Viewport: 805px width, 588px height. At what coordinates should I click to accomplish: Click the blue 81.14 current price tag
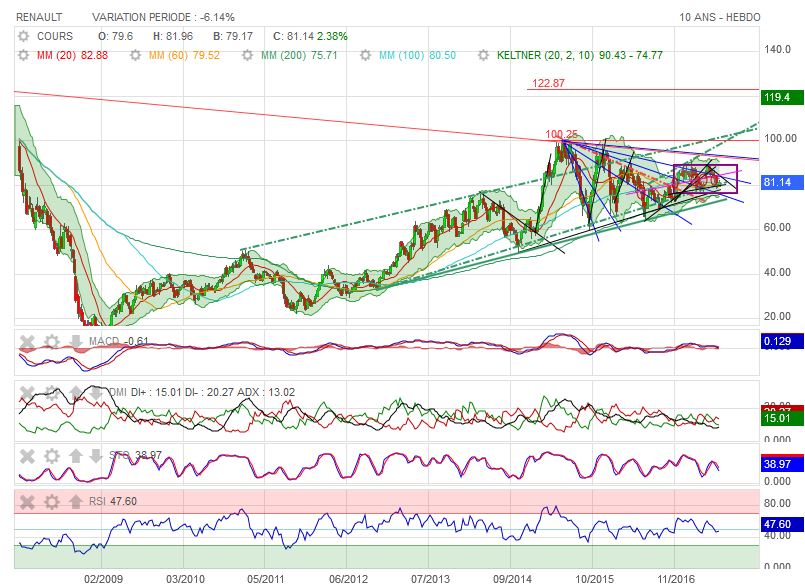click(782, 182)
